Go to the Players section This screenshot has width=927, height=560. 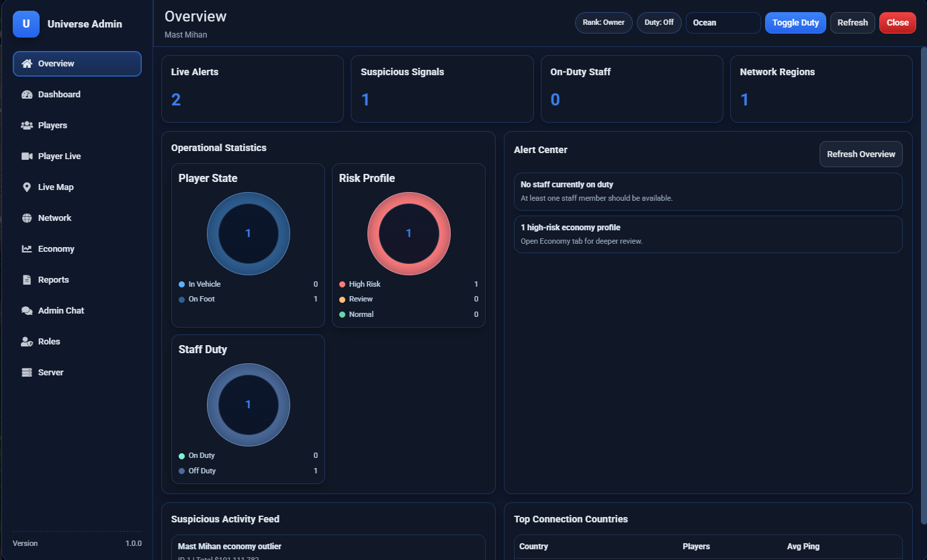[77, 126]
